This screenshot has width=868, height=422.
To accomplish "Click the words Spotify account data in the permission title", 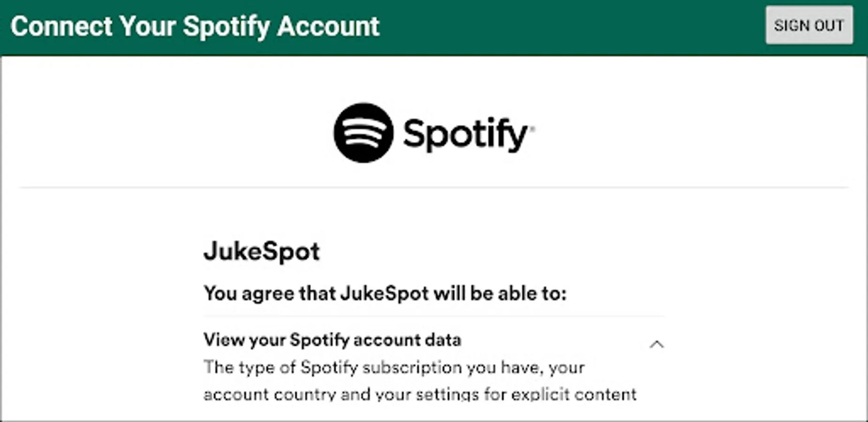I will coord(375,340).
